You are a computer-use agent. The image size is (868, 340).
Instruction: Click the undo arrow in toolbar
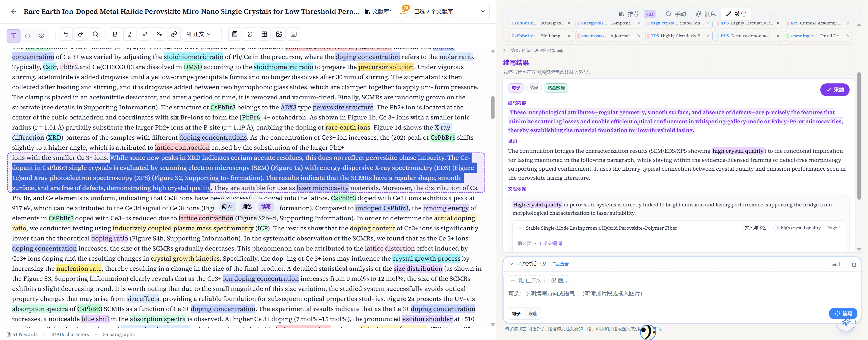[x=66, y=34]
